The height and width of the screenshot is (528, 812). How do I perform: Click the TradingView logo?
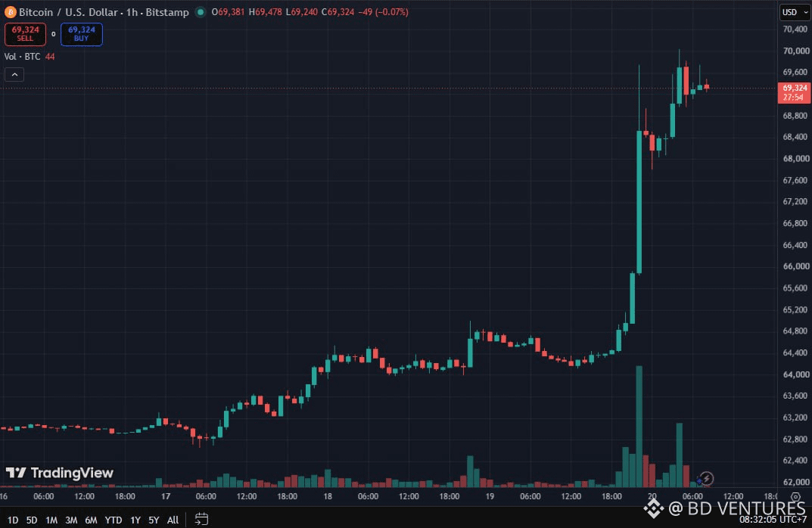pyautogui.click(x=60, y=473)
